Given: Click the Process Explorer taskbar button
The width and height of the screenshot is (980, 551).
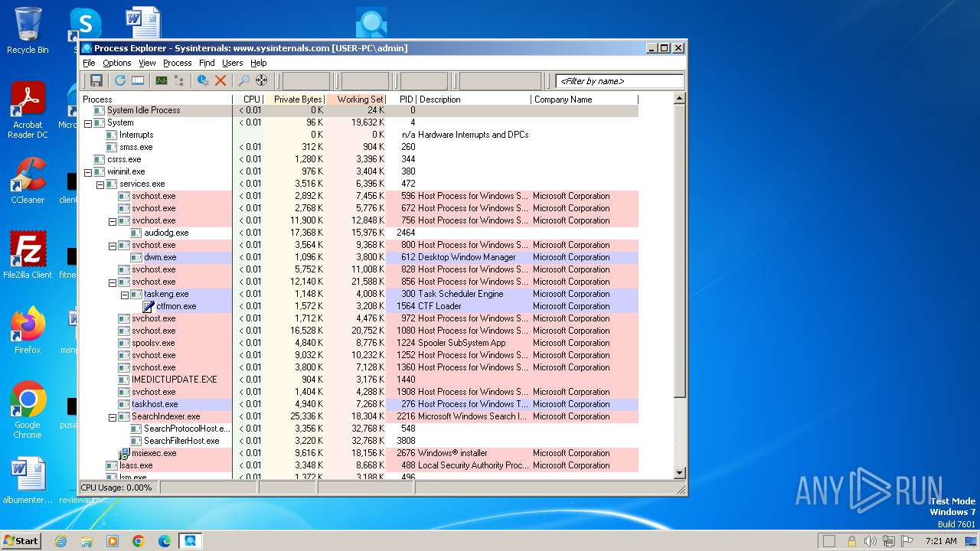Looking at the screenshot, I should pos(190,541).
